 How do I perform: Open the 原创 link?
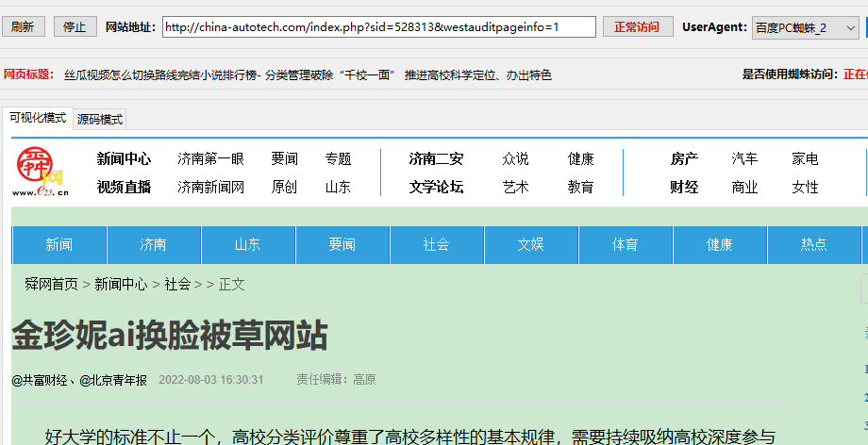pyautogui.click(x=285, y=187)
